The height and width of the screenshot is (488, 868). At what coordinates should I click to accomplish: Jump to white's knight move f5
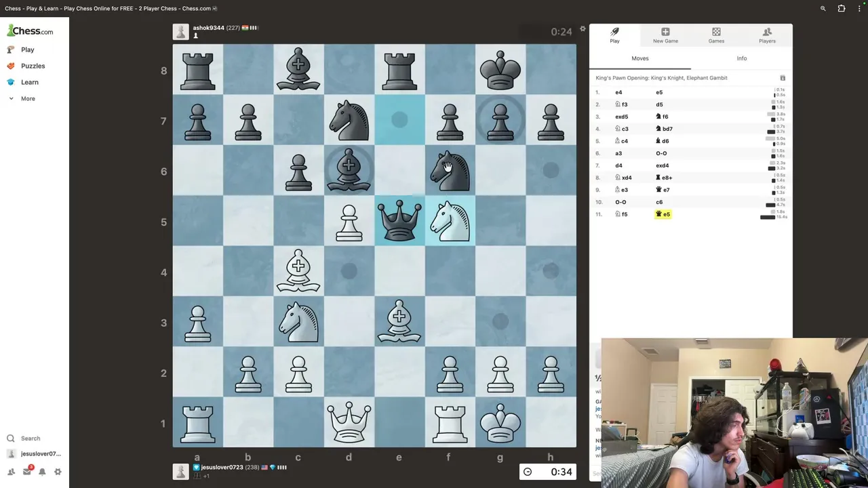point(621,214)
